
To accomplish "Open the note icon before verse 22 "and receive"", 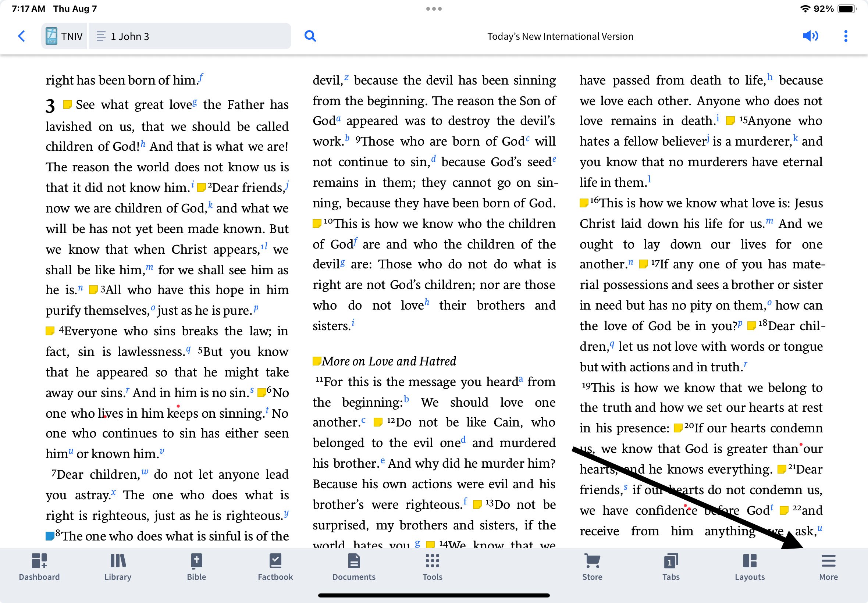I will pyautogui.click(x=784, y=510).
